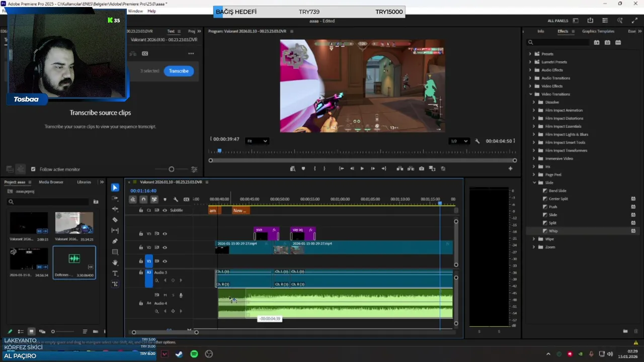The image size is (644, 362).
Task: Open the 1/2 playback resolution dropdown
Action: (x=459, y=141)
